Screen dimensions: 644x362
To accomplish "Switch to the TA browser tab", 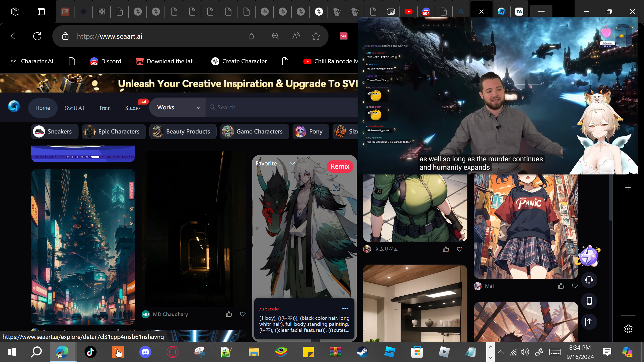I will [519, 12].
